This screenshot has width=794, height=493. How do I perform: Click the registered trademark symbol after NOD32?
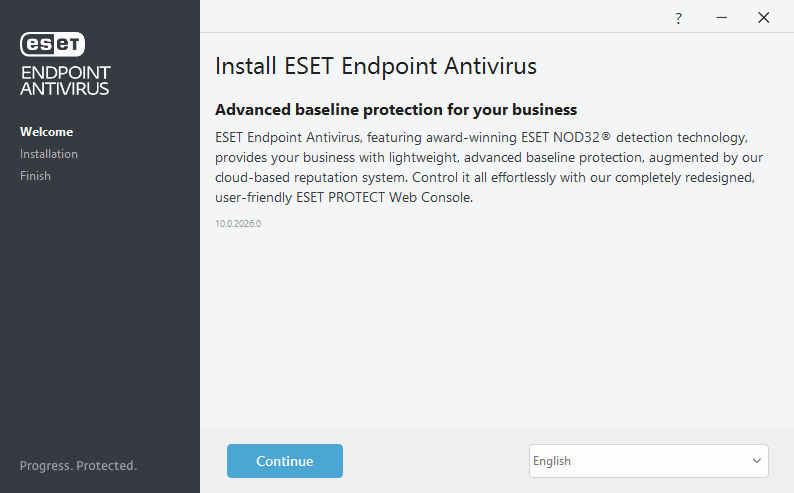(x=606, y=136)
